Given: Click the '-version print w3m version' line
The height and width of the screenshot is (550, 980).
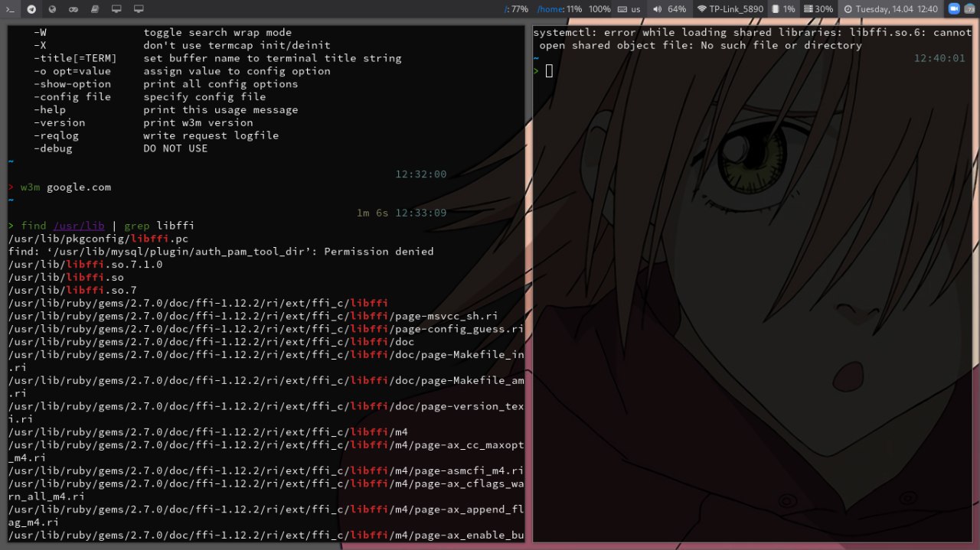Looking at the screenshot, I should point(143,122).
